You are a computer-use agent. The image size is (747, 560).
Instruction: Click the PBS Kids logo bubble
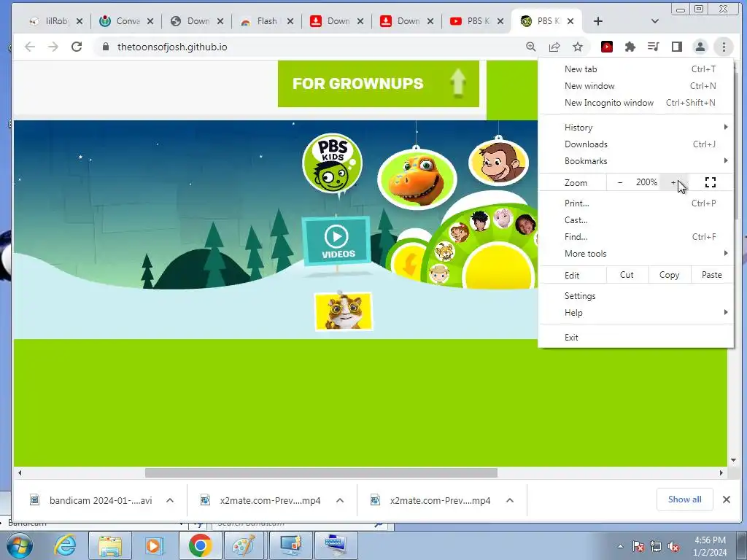point(332,163)
